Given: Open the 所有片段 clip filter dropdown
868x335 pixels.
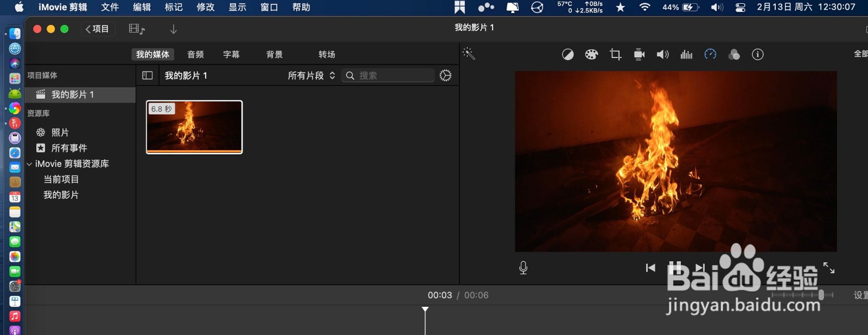Looking at the screenshot, I should pos(311,75).
